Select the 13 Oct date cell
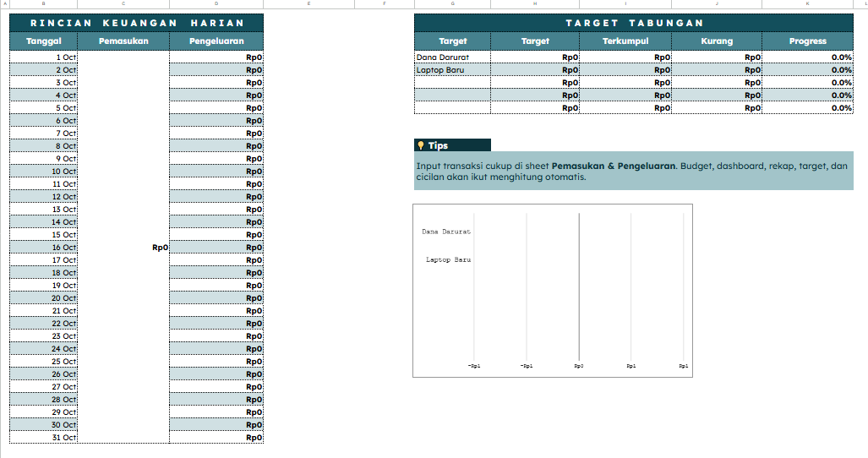The height and width of the screenshot is (458, 868). (43, 209)
